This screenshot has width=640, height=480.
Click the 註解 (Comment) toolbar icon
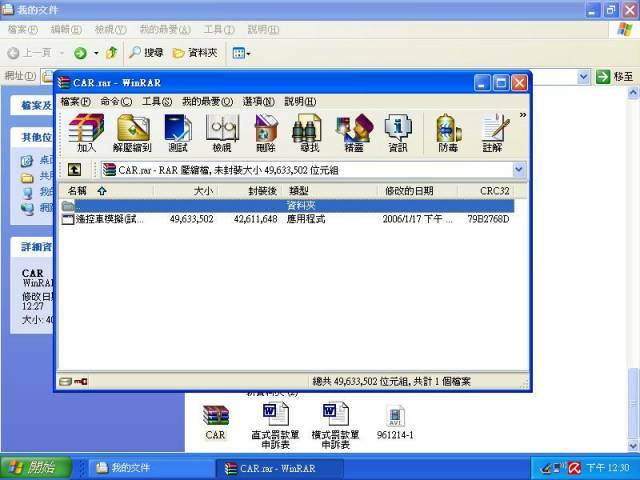[x=492, y=133]
